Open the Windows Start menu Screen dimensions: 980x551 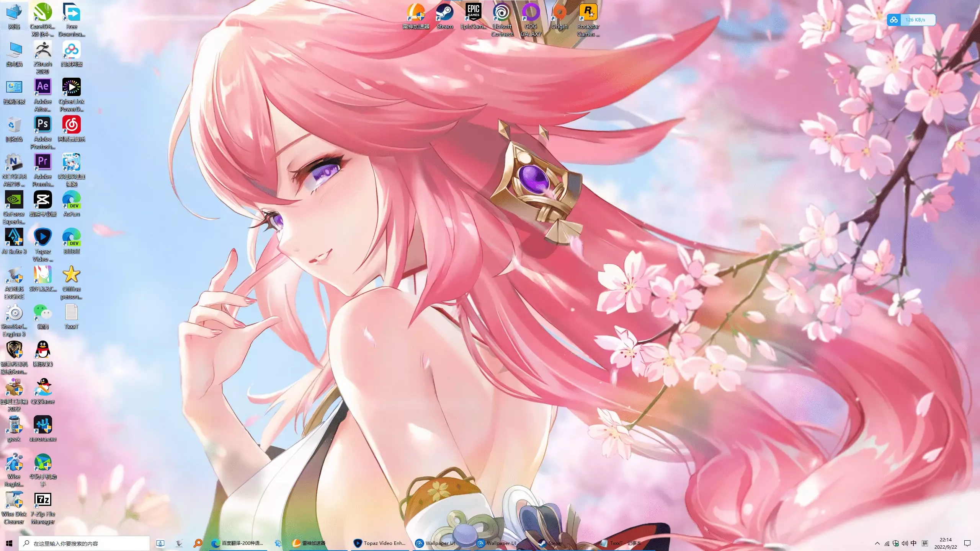pyautogui.click(x=9, y=543)
